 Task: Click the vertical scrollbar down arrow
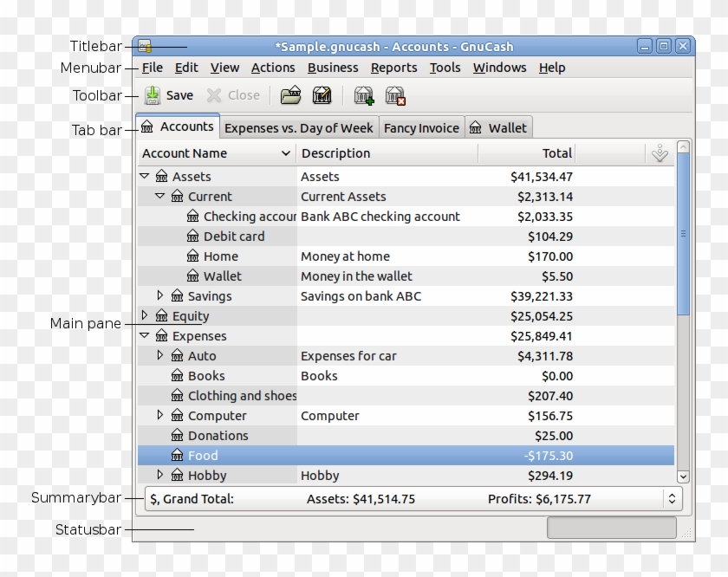tap(683, 476)
